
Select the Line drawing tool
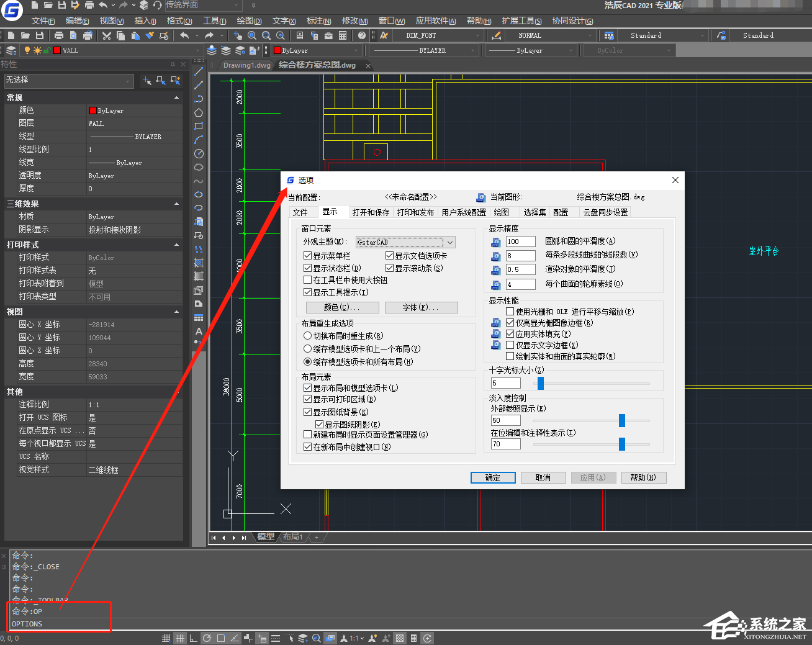(x=199, y=71)
